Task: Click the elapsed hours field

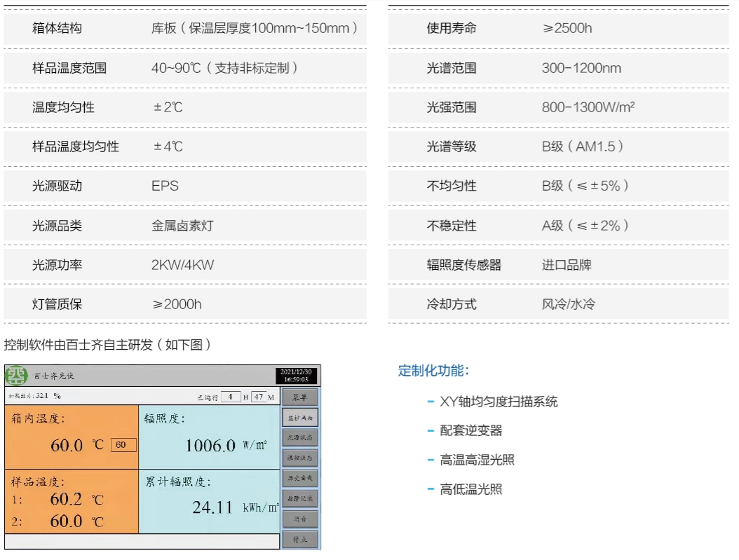Action: coord(231,397)
